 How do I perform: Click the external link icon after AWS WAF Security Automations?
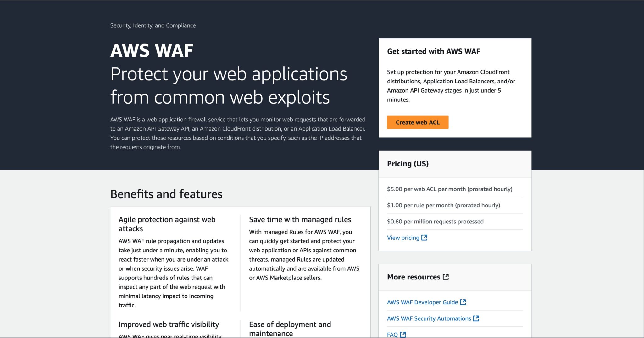476,318
